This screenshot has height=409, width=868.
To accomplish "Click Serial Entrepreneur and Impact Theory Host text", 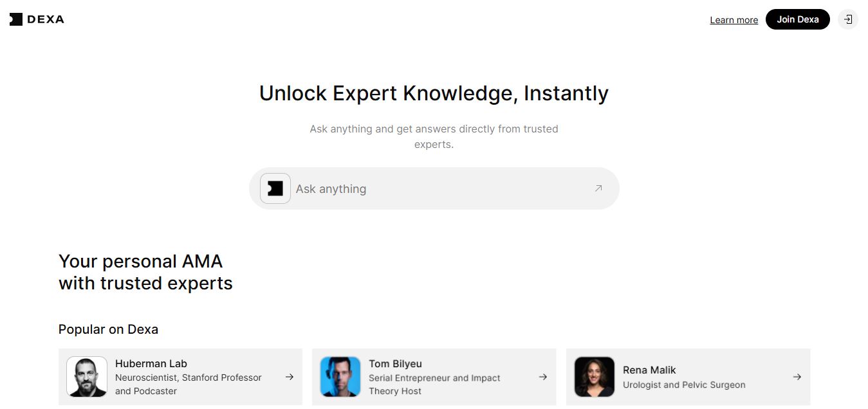I will [x=434, y=385].
